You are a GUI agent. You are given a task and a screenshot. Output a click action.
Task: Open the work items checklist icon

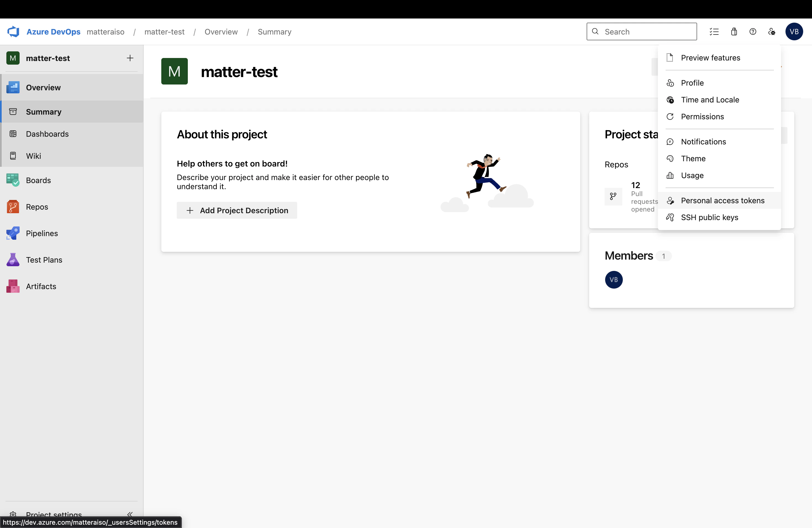pyautogui.click(x=715, y=31)
